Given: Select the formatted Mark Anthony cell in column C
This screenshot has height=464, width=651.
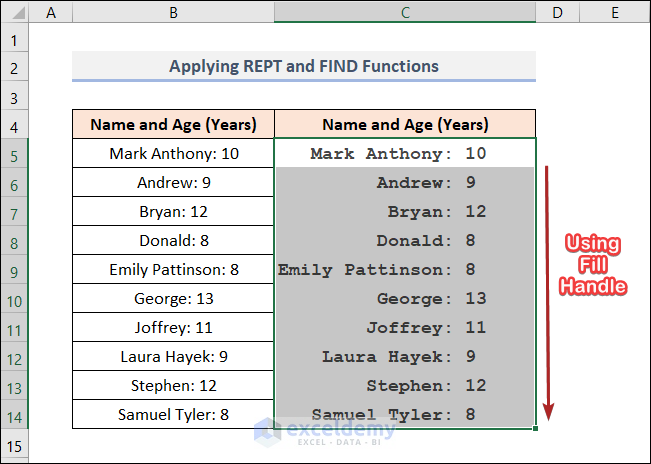Looking at the screenshot, I should 405,154.
